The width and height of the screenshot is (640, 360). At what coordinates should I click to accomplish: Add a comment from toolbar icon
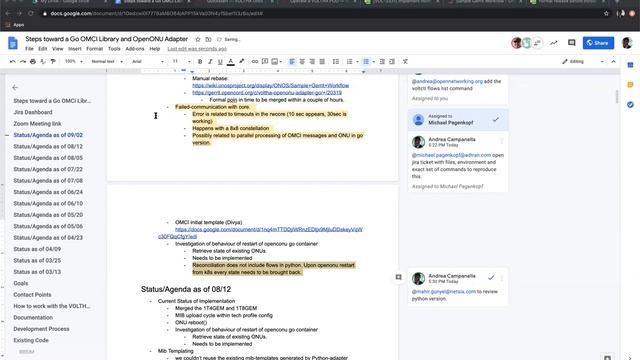click(265, 62)
